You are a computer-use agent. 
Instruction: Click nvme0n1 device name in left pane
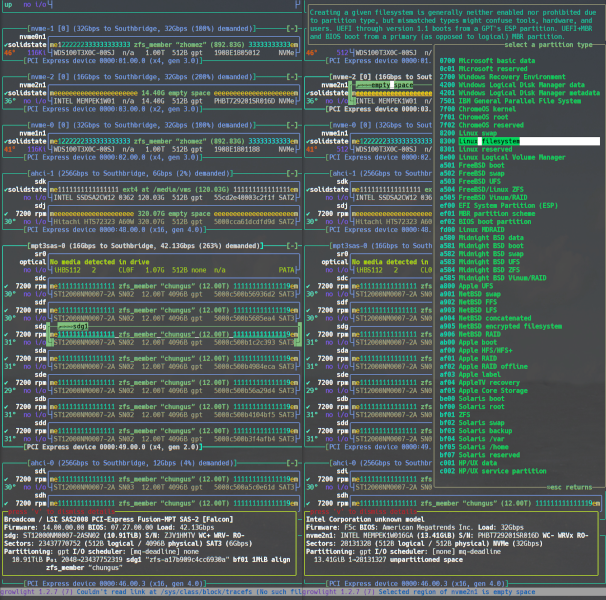point(32,37)
